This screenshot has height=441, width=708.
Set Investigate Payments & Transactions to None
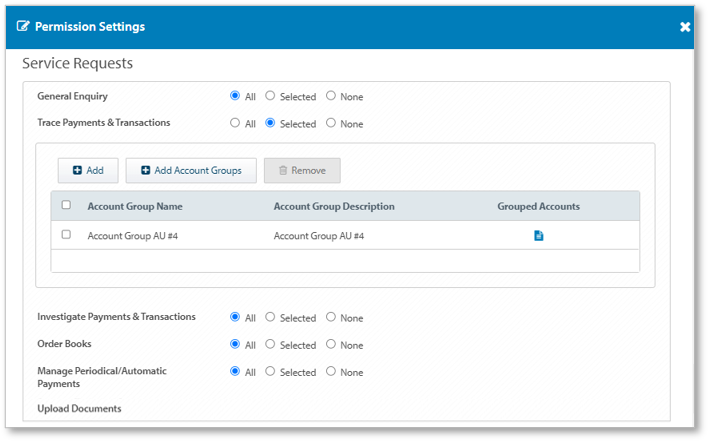(x=331, y=317)
